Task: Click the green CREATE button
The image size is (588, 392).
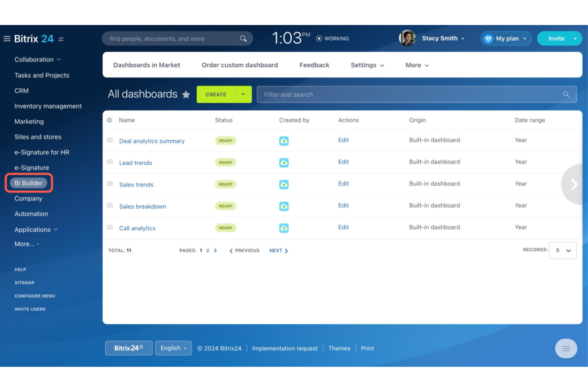Action: (216, 95)
